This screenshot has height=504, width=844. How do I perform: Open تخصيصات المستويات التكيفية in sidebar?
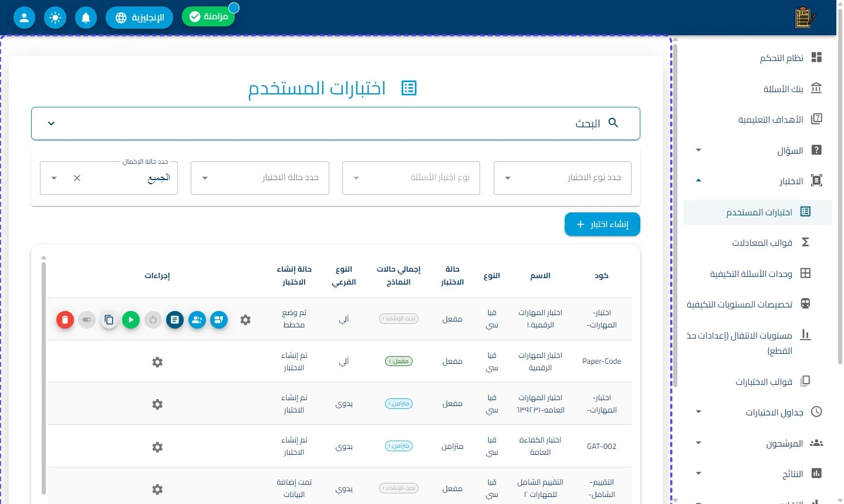tap(758, 304)
